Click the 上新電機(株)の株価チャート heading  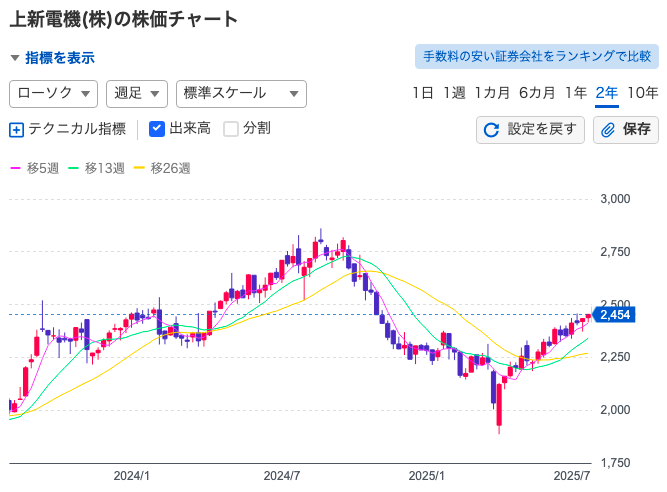123,20
